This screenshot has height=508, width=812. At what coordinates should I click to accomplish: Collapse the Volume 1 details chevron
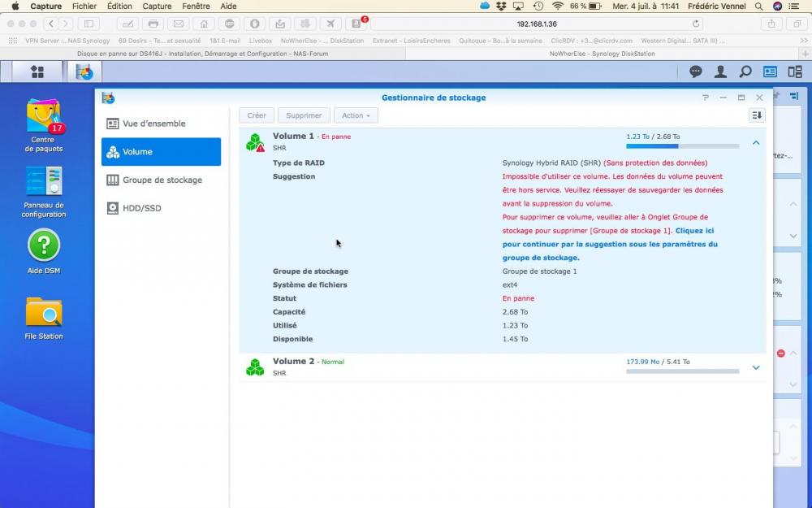tap(756, 143)
